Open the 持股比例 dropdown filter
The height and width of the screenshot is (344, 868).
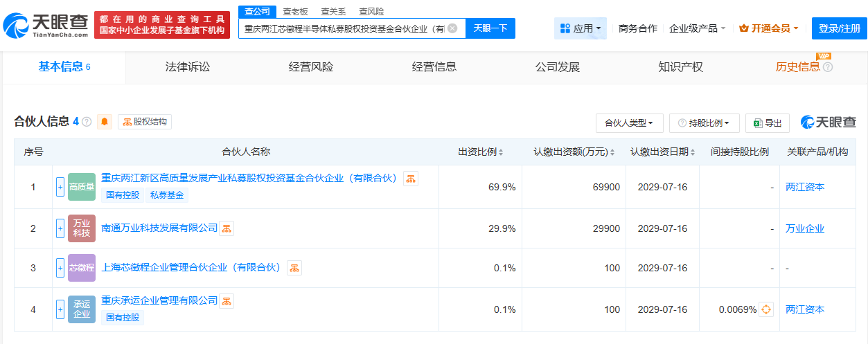coord(705,123)
